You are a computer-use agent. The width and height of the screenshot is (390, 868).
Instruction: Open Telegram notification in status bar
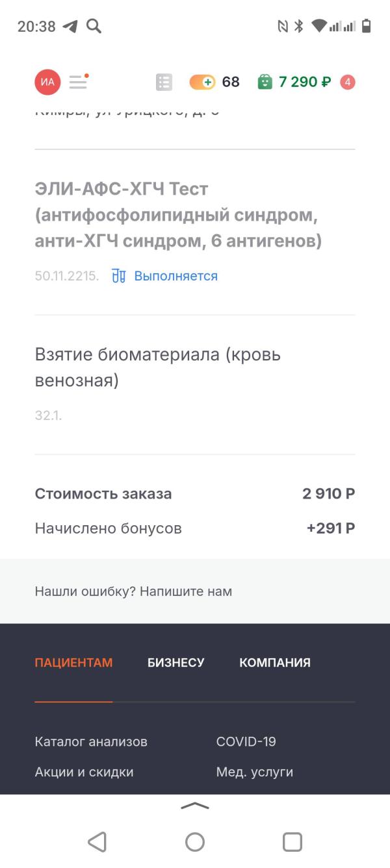(x=70, y=26)
